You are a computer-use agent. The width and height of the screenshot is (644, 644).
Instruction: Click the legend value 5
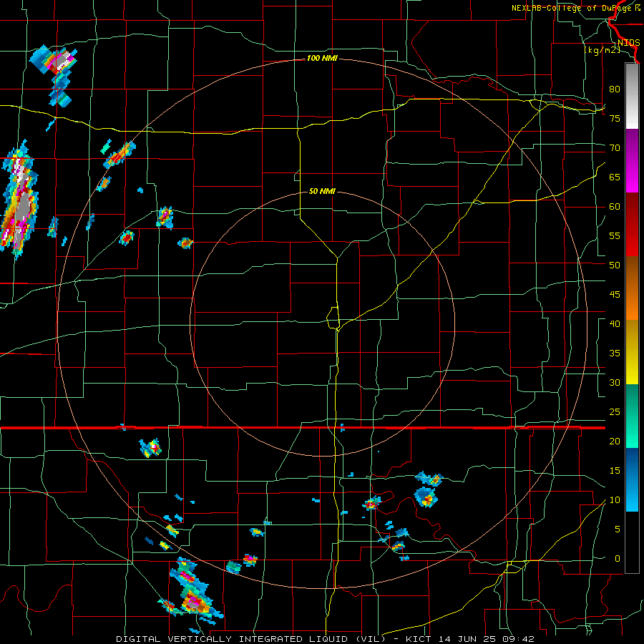618,530
